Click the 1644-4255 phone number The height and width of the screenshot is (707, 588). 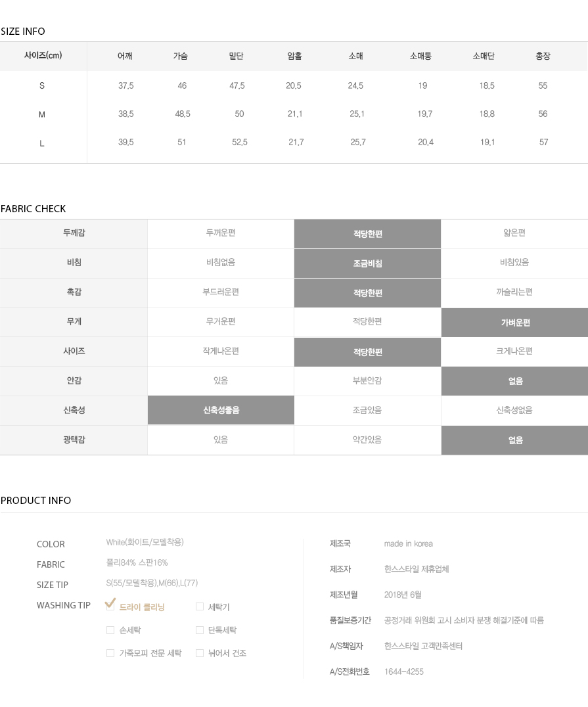[x=404, y=672]
